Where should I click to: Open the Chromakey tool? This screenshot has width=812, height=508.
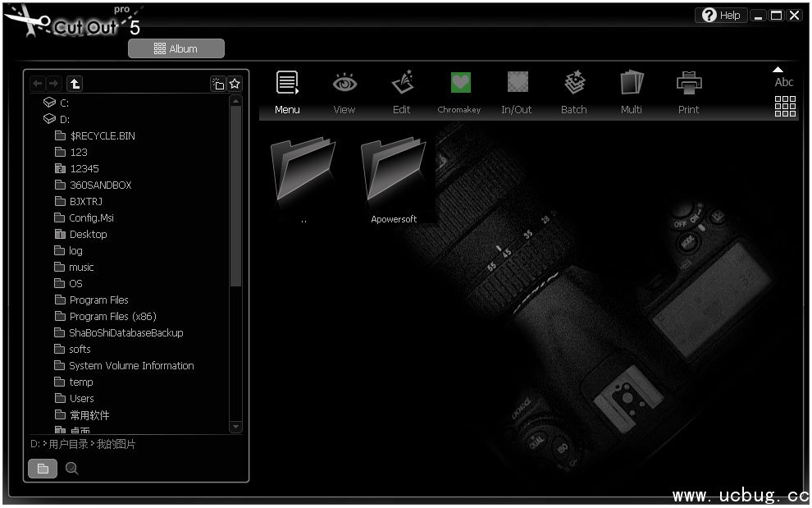pyautogui.click(x=460, y=84)
